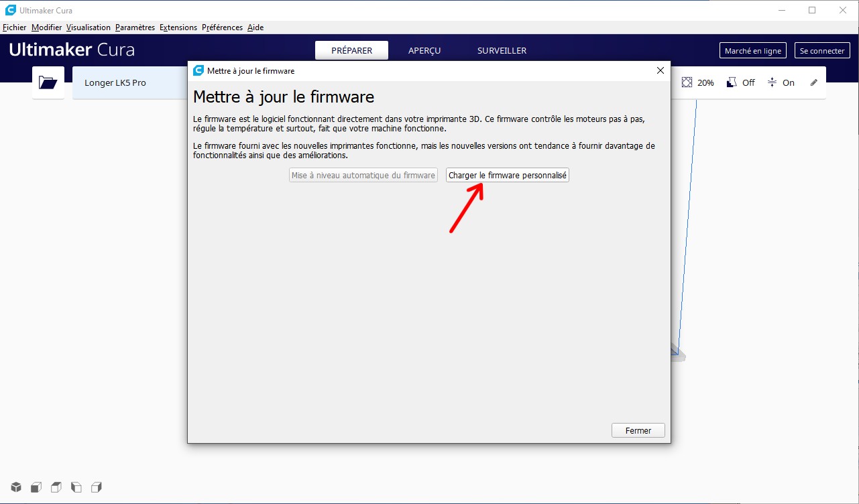Switch to front view cube icon

coord(36,487)
